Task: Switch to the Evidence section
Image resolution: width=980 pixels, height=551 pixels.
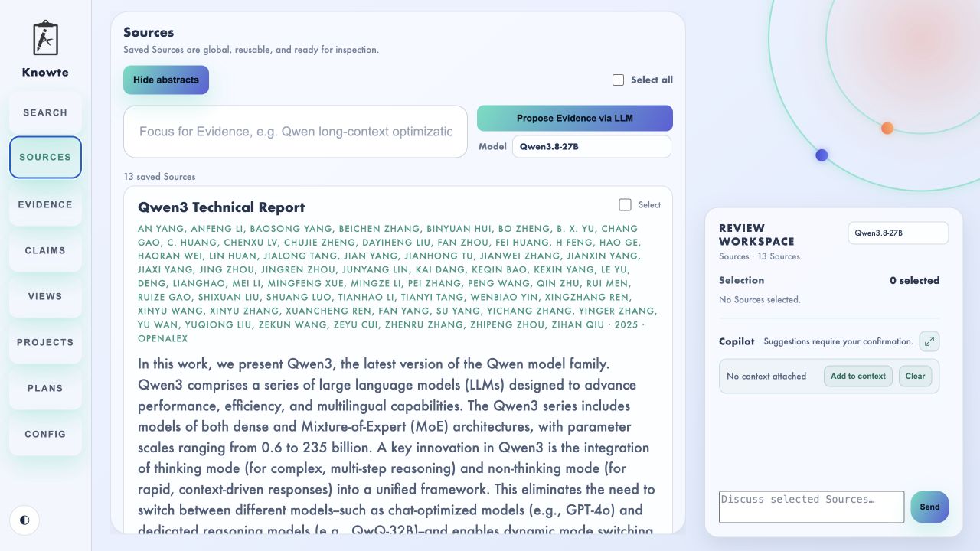Action: tap(45, 204)
